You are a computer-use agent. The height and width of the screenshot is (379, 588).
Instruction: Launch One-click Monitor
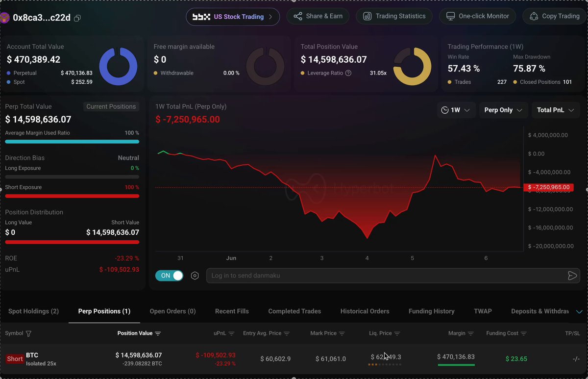click(x=478, y=16)
